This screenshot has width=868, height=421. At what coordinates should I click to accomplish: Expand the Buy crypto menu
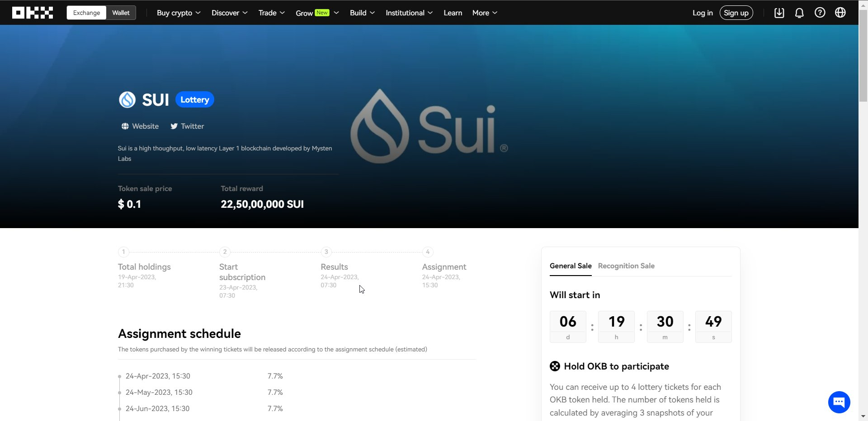(179, 13)
